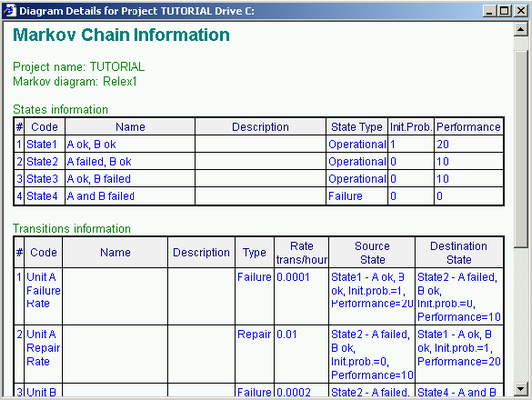Viewport: 532px width, 400px height.
Task: Click the Destination State column header
Action: pyautogui.click(x=459, y=253)
